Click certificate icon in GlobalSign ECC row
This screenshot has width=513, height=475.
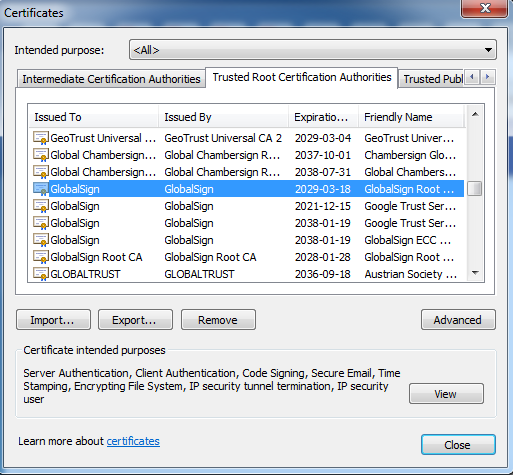click(x=41, y=240)
